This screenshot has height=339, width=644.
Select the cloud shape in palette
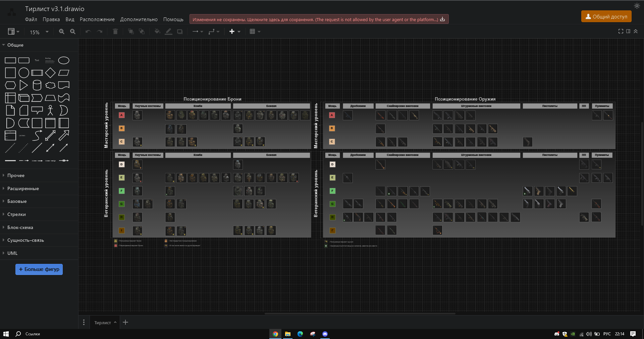pos(50,85)
